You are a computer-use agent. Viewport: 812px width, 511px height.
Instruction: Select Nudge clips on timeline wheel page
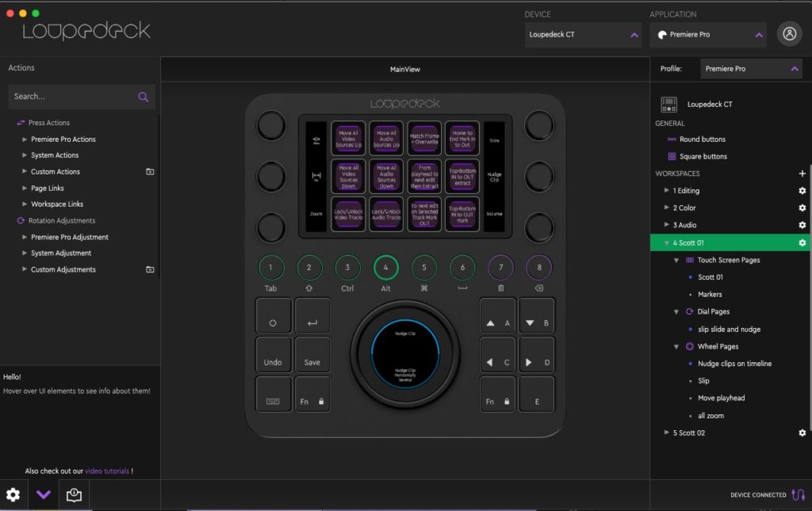[734, 364]
